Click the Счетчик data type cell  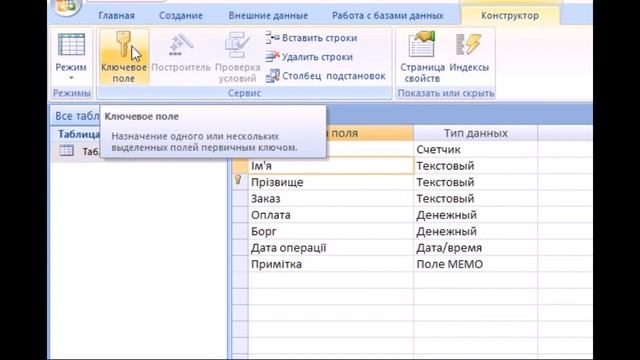tap(476, 149)
